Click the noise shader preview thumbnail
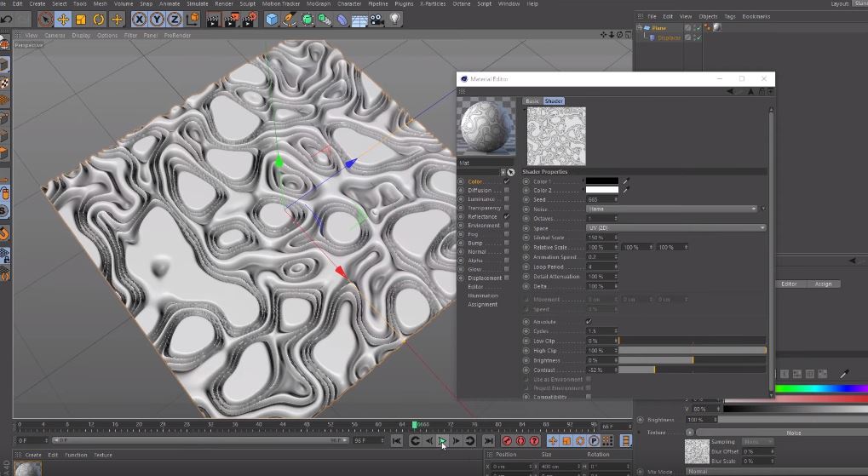 pyautogui.click(x=556, y=136)
